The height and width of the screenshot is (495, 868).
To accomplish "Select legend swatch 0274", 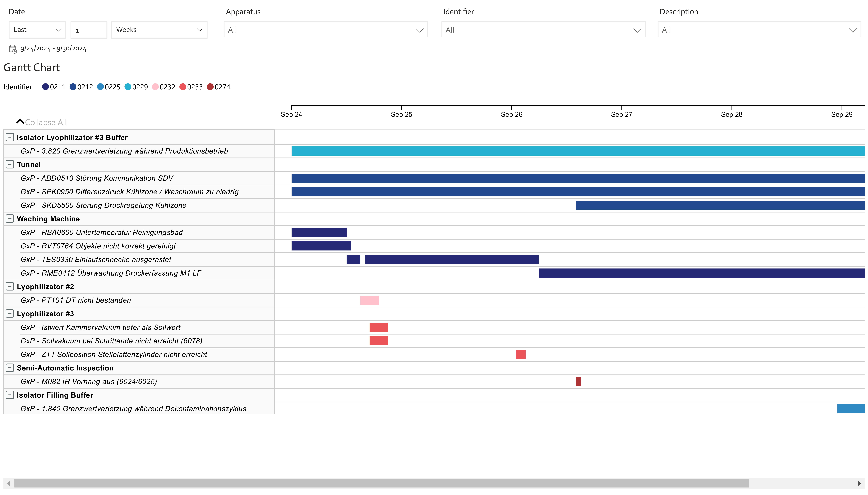I will click(210, 87).
